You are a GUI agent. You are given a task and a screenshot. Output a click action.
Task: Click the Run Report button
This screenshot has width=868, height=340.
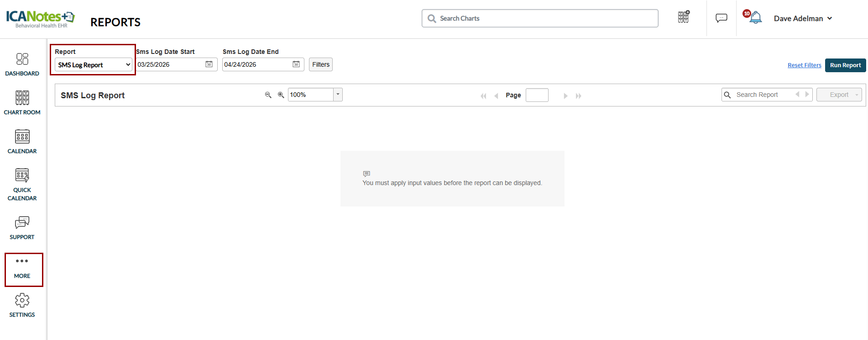tap(845, 65)
